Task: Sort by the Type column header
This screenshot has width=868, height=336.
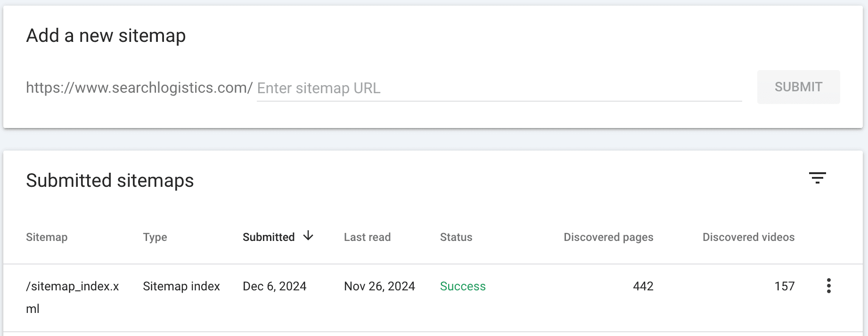Action: tap(155, 237)
